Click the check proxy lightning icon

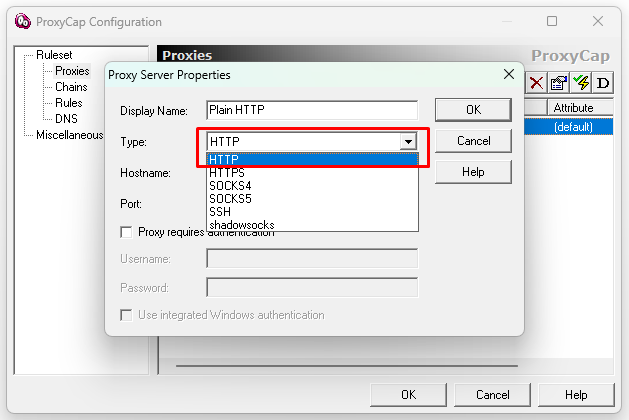[580, 83]
